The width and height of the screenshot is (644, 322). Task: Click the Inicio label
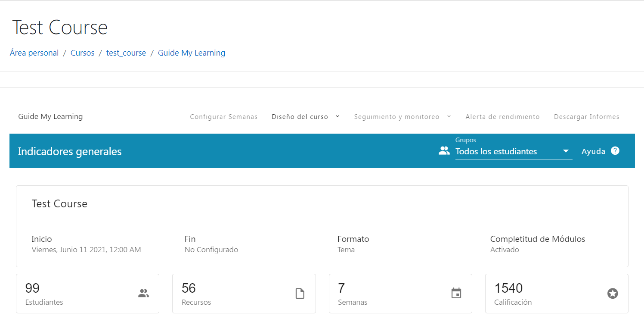(x=42, y=239)
